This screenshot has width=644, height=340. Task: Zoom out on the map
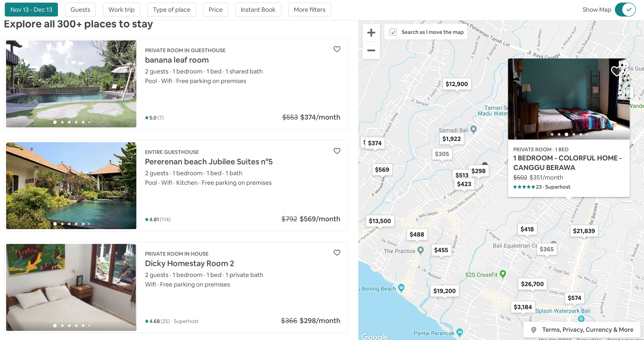coord(371,50)
